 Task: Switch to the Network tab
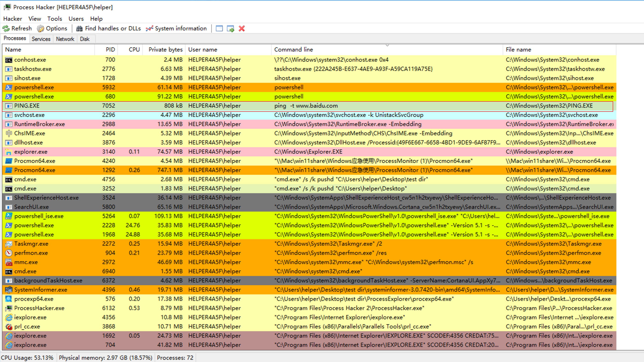pyautogui.click(x=65, y=39)
